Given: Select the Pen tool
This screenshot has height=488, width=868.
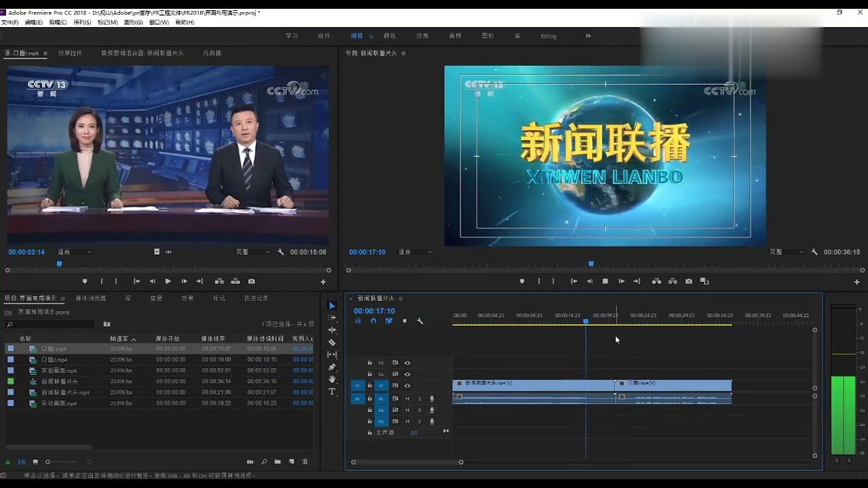Looking at the screenshot, I should [x=332, y=367].
